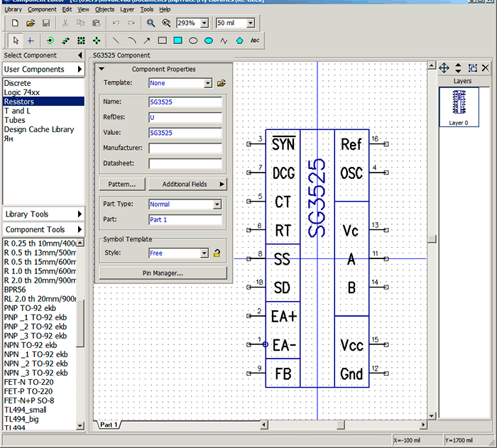Select the Layer 0 thumbnail
497x448 pixels.
pos(459,107)
